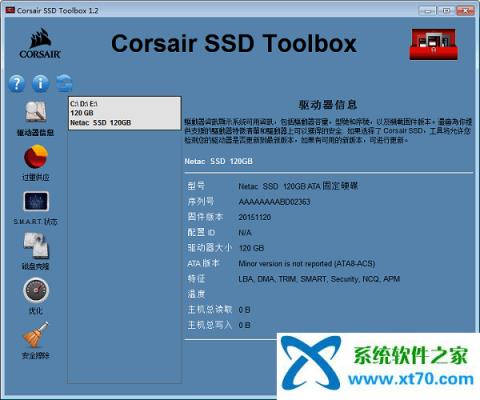Click the Refresh drives icon
The width and height of the screenshot is (480, 400).
coord(64,83)
